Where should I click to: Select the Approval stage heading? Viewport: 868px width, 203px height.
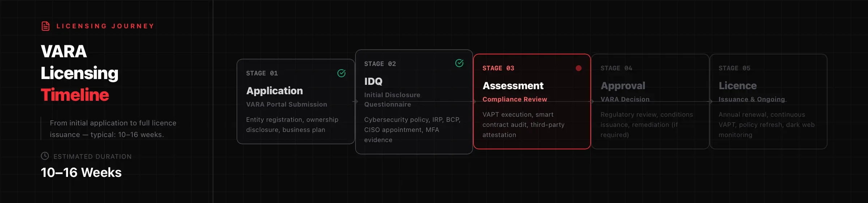click(623, 86)
